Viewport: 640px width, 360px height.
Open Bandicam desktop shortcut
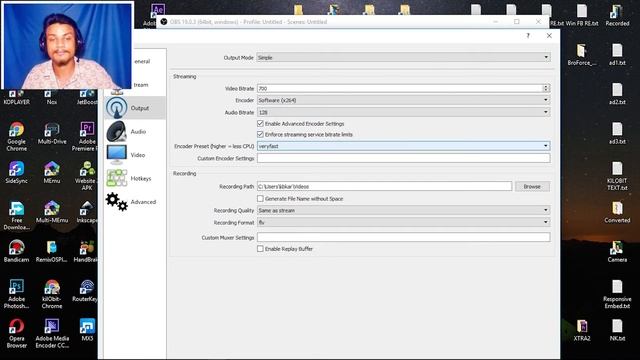[x=16, y=251]
